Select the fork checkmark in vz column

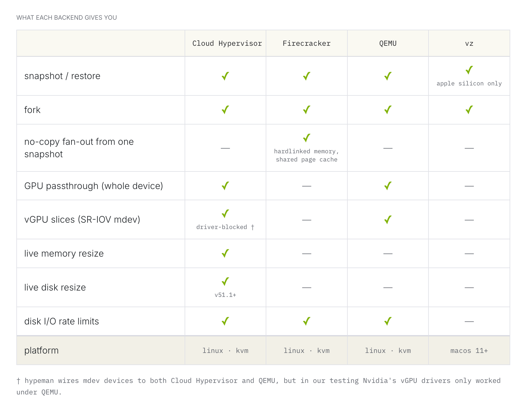pyautogui.click(x=469, y=110)
